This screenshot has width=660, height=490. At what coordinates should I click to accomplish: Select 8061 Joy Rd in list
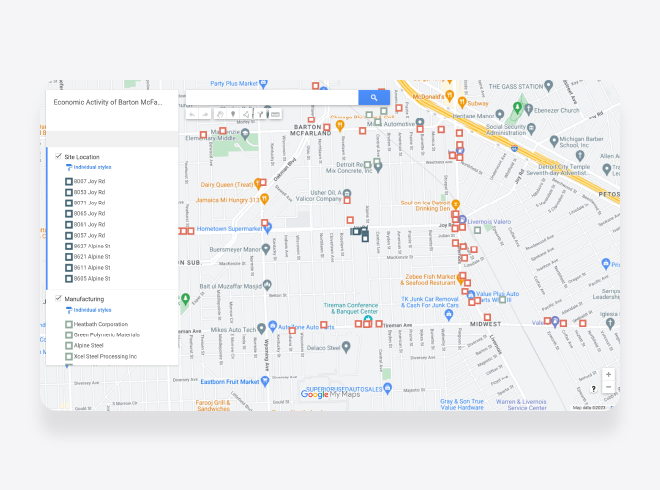pos(89,224)
